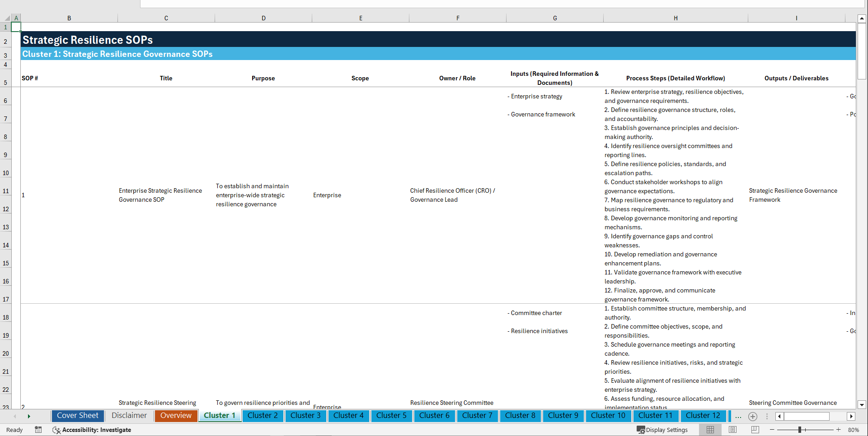Select the Cluster 11 sheet tab

[656, 416]
